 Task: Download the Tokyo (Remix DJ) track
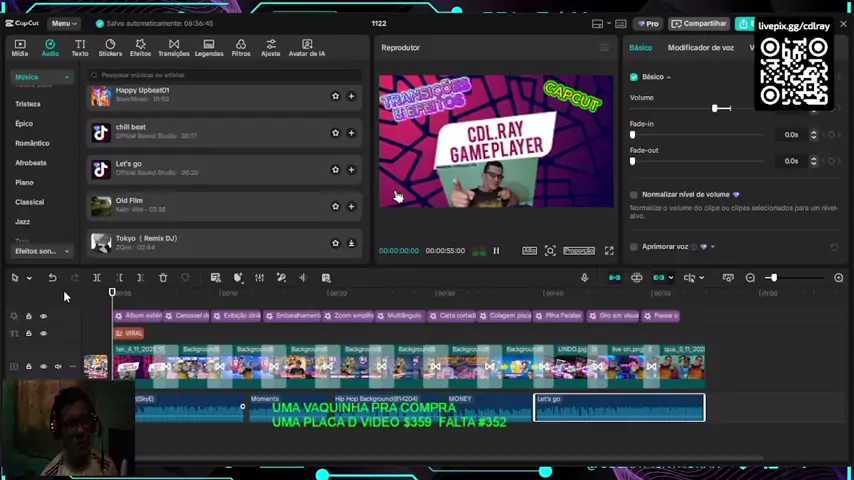click(x=351, y=243)
